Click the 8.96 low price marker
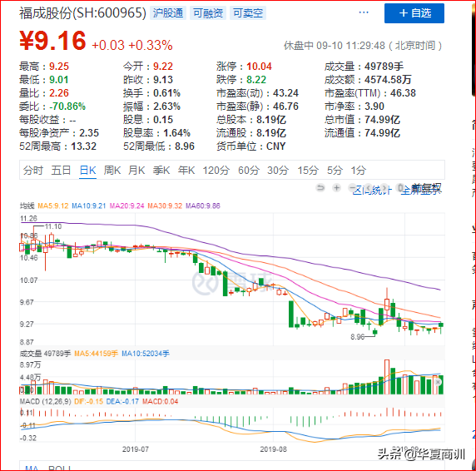This screenshot has width=476, height=471. click(x=357, y=337)
